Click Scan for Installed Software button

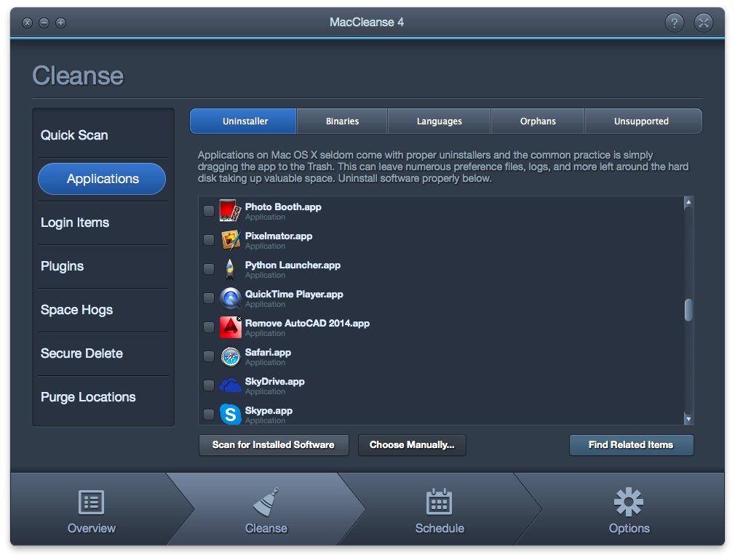click(274, 444)
